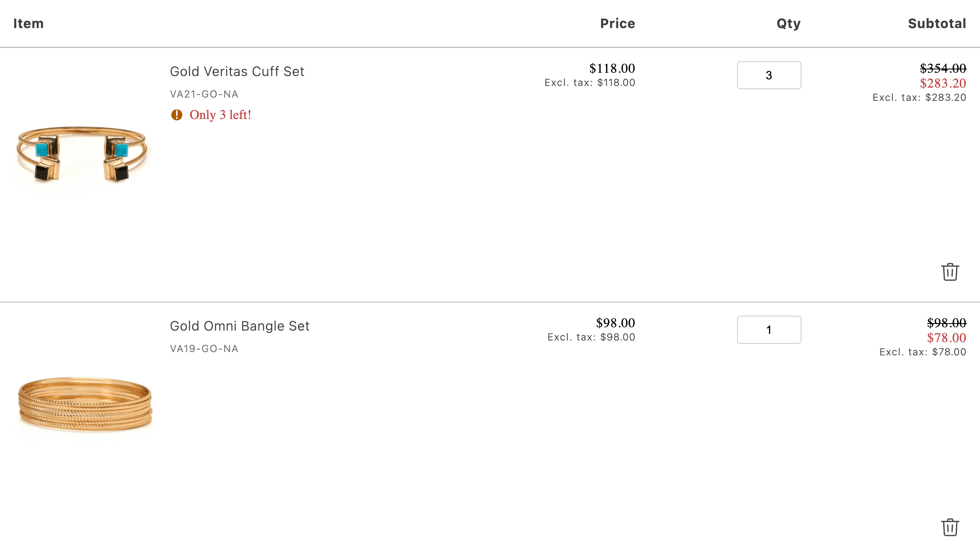Viewport: 980px width, 557px height.
Task: Click the Subtotal column header
Action: point(937,24)
